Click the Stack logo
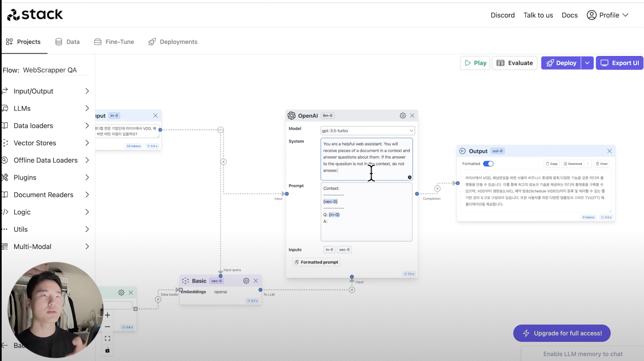This screenshot has width=644, height=361. pos(35,14)
